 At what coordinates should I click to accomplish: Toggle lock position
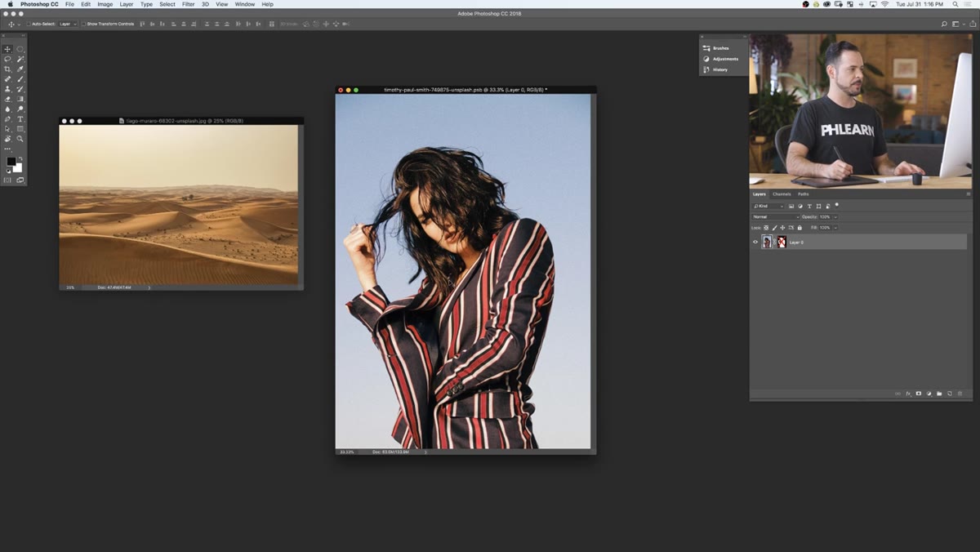click(782, 228)
